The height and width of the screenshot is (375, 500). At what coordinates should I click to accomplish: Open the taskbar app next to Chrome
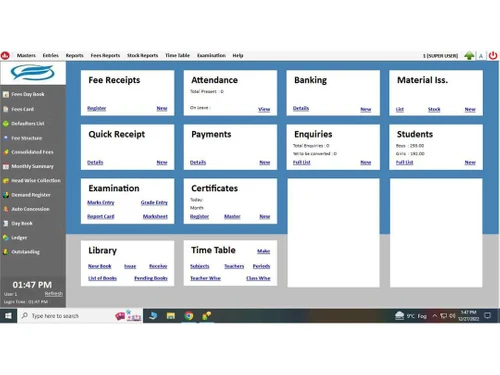tap(206, 316)
